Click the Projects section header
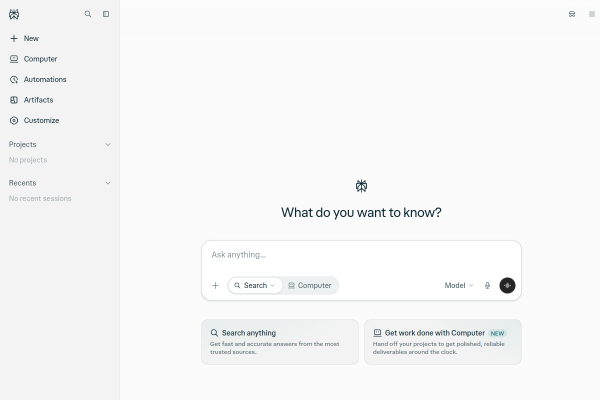The width and height of the screenshot is (600, 400). [x=23, y=144]
